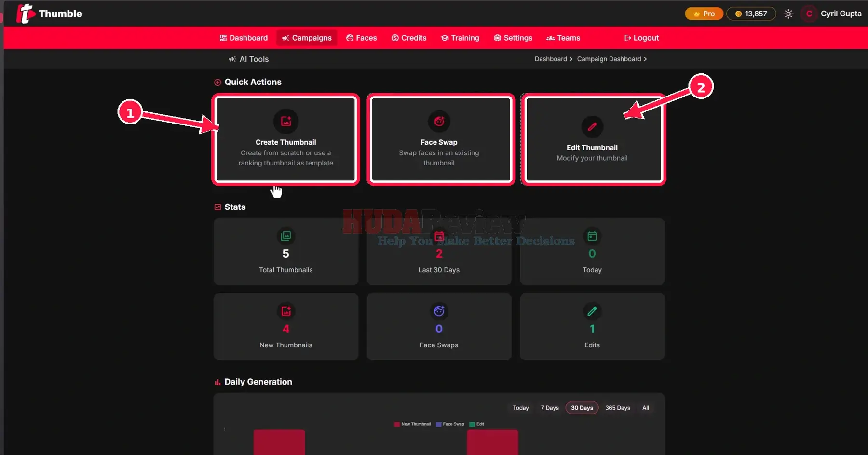Open the Faces menu item
This screenshot has width=868, height=455.
[362, 38]
